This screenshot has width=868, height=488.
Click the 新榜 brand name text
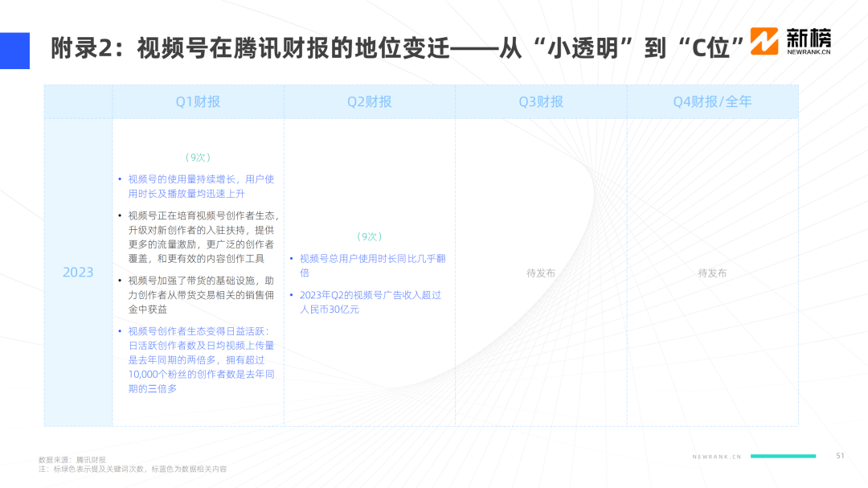coord(809,39)
